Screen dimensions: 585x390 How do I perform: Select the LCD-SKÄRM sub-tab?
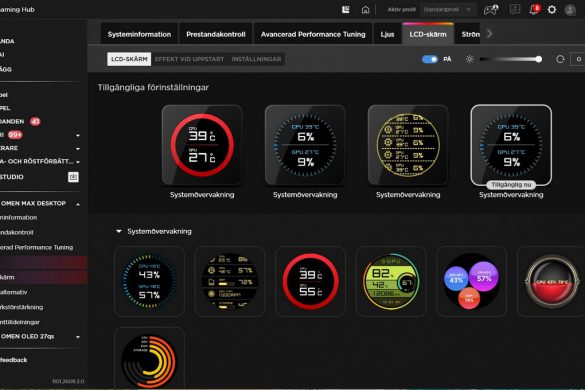pyautogui.click(x=129, y=59)
